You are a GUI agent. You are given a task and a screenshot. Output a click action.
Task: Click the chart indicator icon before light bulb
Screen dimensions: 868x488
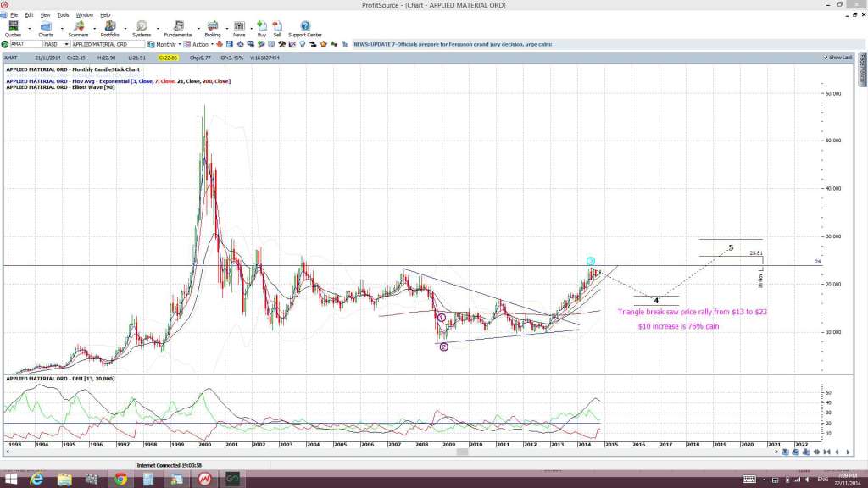click(x=292, y=44)
